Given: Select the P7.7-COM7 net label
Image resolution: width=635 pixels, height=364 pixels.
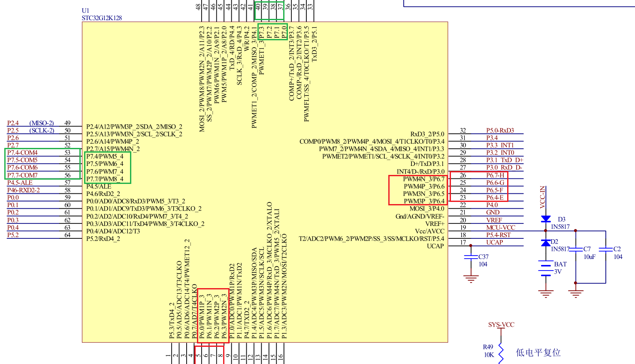Looking at the screenshot, I should coord(22,175).
